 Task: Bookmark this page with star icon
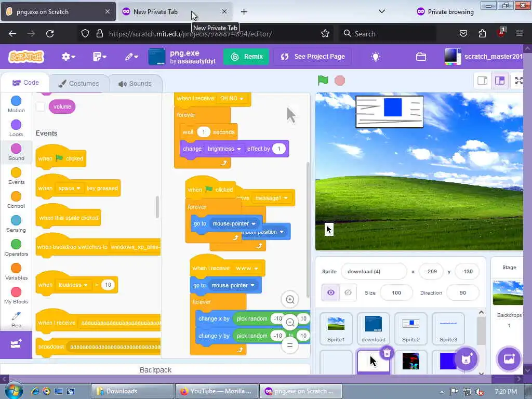[x=325, y=34]
